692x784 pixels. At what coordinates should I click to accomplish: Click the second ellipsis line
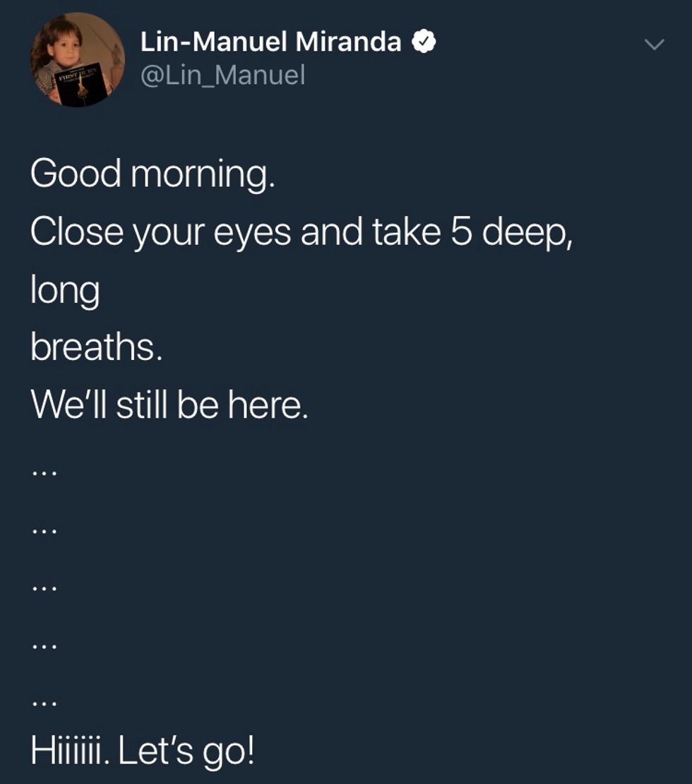coord(42,531)
